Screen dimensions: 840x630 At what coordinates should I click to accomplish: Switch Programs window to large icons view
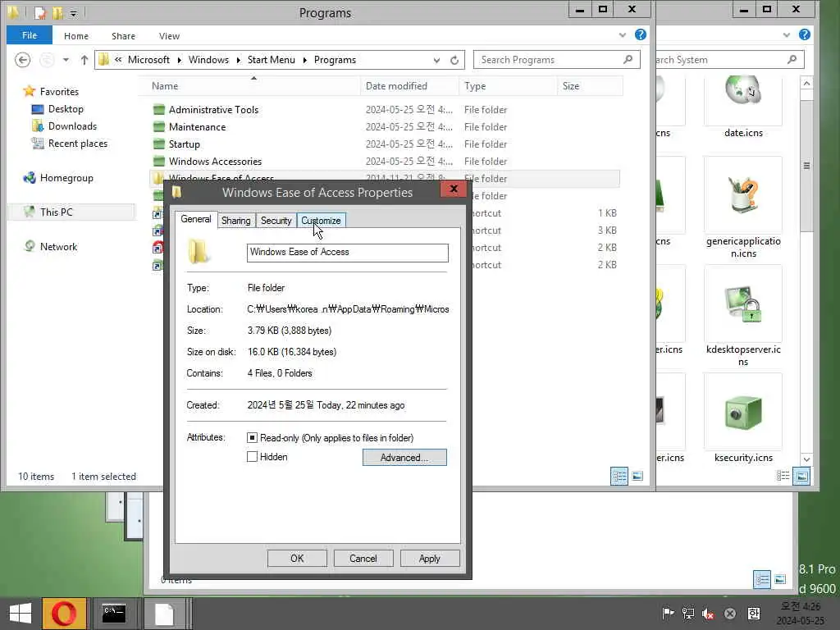click(637, 476)
